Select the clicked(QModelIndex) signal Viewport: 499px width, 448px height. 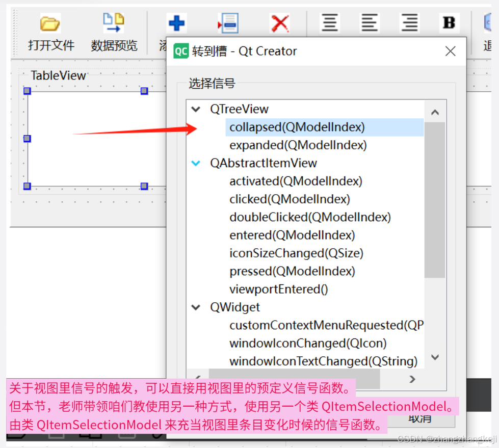tap(290, 199)
